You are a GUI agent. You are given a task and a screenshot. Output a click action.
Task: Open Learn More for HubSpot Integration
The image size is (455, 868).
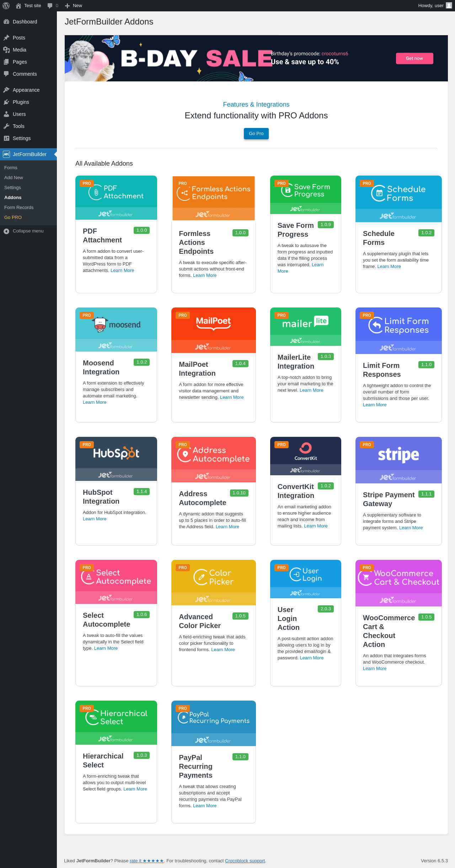pyautogui.click(x=95, y=519)
